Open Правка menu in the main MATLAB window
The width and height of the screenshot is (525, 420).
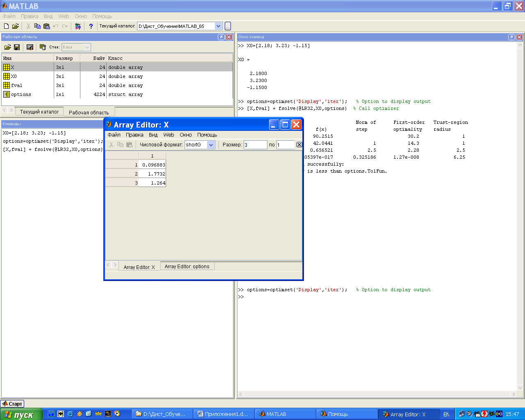30,16
